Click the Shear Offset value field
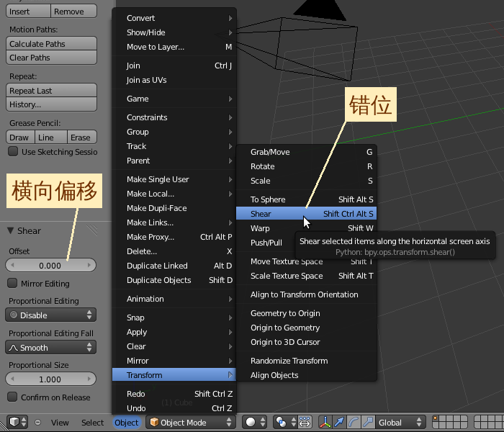 point(51,266)
